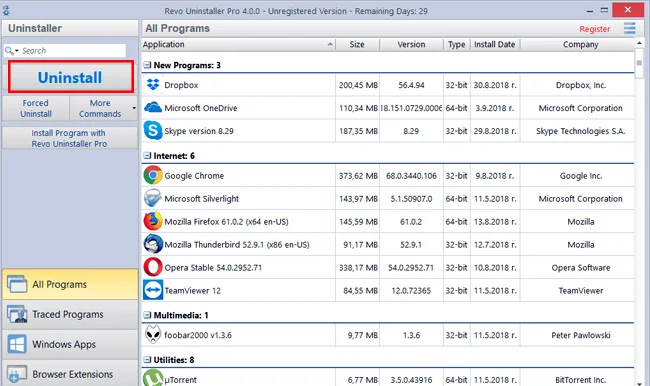Click the Opera Stable icon
650x386 pixels.
click(x=153, y=267)
